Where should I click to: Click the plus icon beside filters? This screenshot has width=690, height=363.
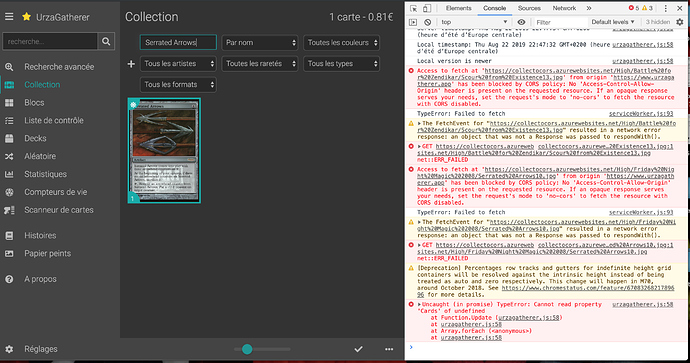tap(131, 64)
